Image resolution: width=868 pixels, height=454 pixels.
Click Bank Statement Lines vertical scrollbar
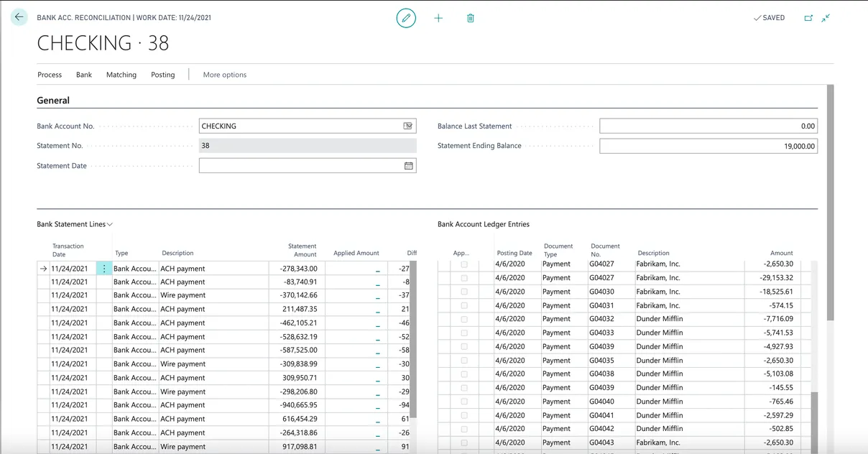tap(413, 340)
